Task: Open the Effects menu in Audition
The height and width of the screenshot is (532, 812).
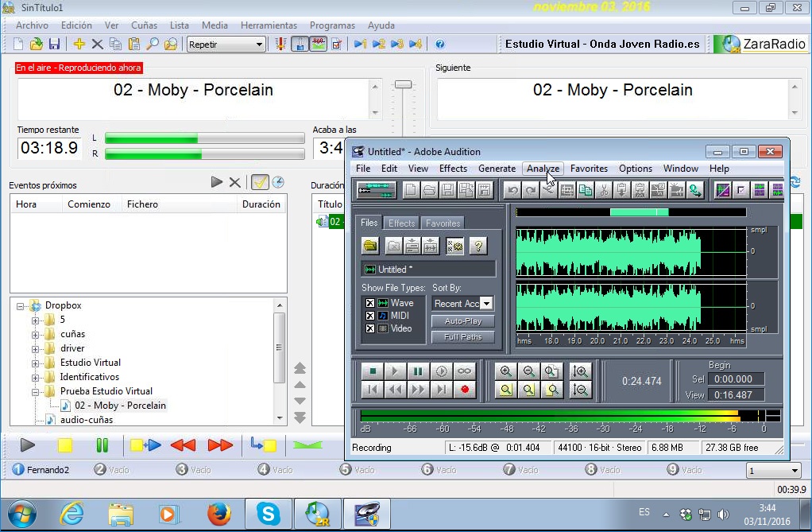Action: [453, 168]
